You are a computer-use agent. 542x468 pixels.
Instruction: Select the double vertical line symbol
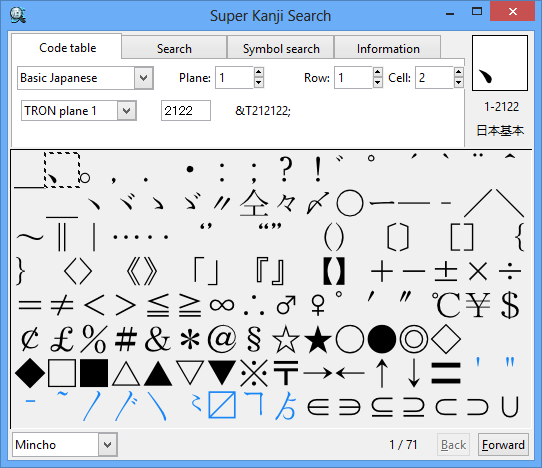click(x=62, y=236)
